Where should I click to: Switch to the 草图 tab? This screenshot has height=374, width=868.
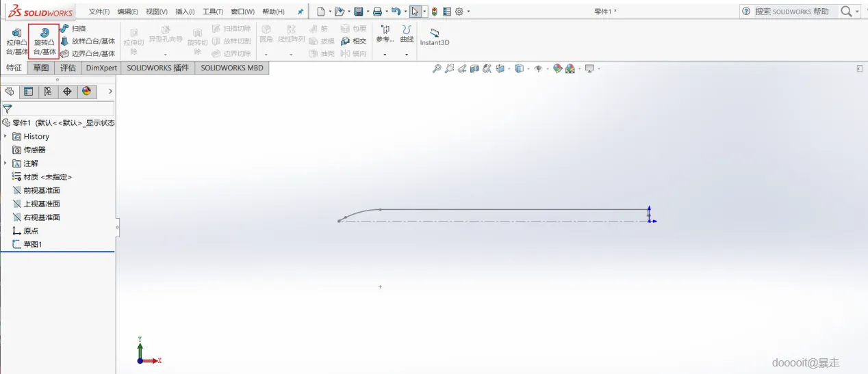pos(41,68)
